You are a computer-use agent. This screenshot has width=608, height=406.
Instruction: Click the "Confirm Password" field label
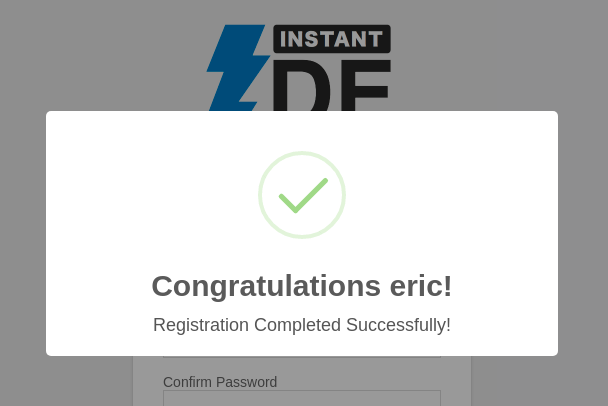tap(220, 382)
